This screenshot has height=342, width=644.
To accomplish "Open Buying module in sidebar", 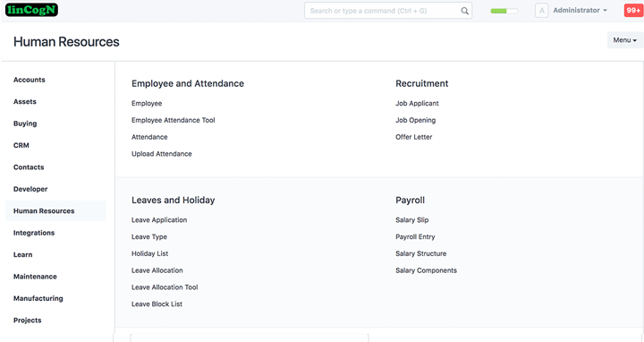I will 25,124.
